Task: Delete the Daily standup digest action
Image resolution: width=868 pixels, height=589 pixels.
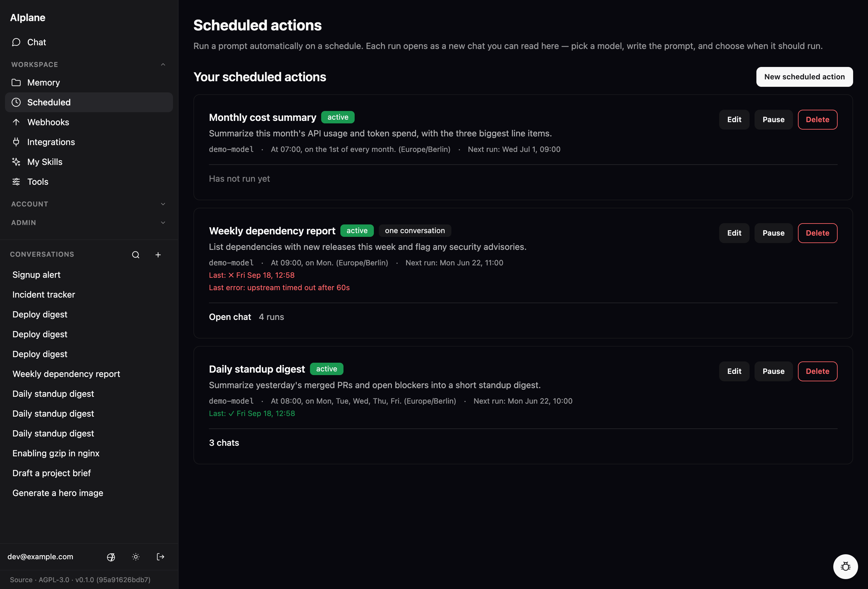Action: tap(817, 371)
